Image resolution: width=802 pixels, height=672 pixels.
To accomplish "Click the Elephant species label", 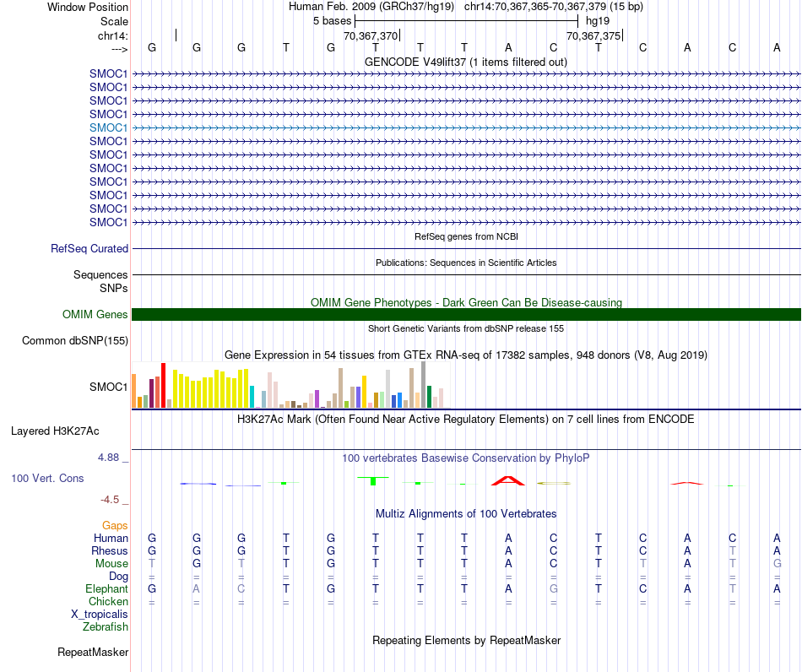I will [106, 589].
